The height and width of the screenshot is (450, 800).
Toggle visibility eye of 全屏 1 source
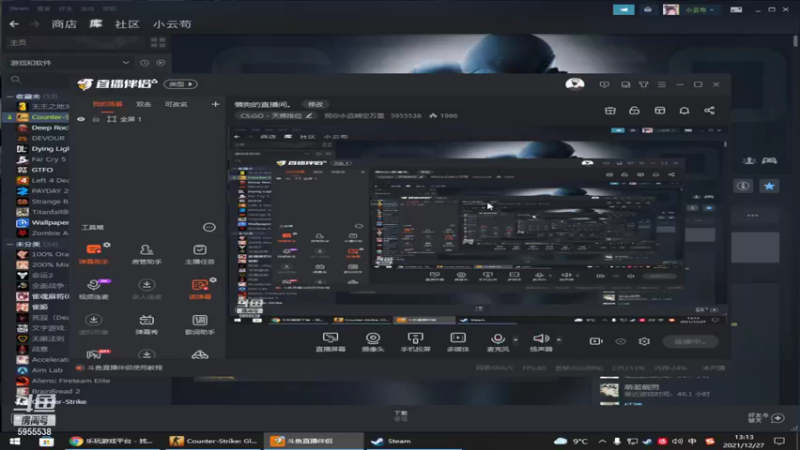click(x=81, y=119)
